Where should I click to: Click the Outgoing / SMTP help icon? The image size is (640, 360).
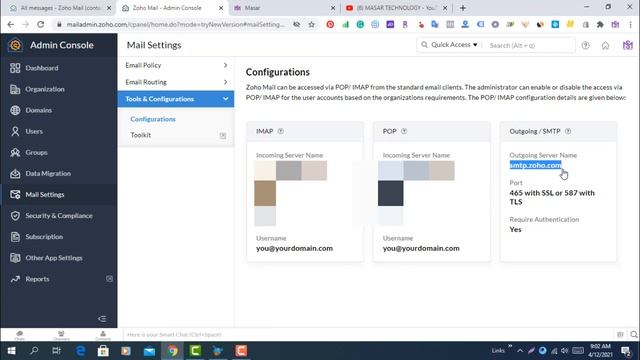[568, 131]
